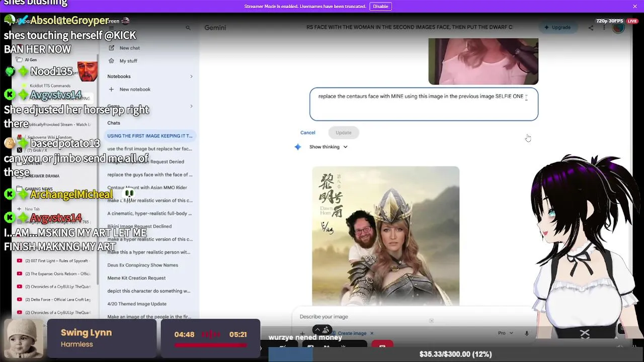Open chat 'make this a hyper realistic person wit...'
Image resolution: width=644 pixels, height=362 pixels.
(x=149, y=252)
